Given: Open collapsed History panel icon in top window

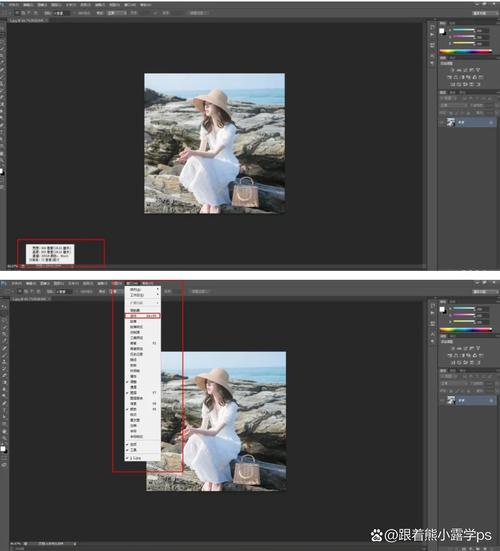Looking at the screenshot, I should (432, 27).
